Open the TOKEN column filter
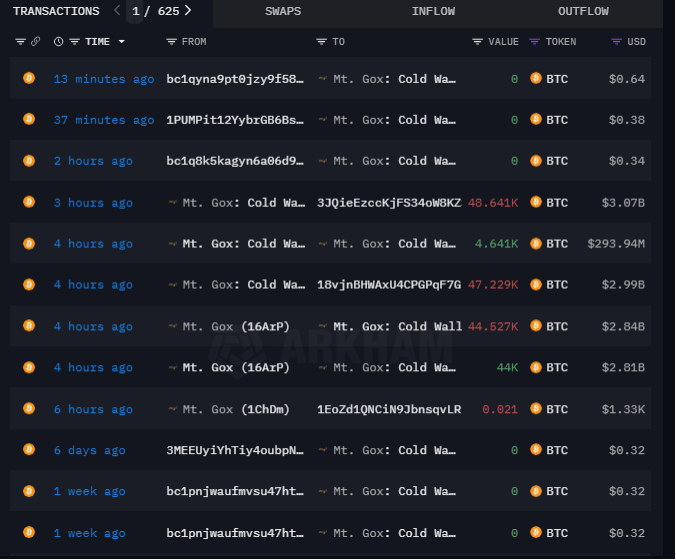The height and width of the screenshot is (560, 676). 535,42
